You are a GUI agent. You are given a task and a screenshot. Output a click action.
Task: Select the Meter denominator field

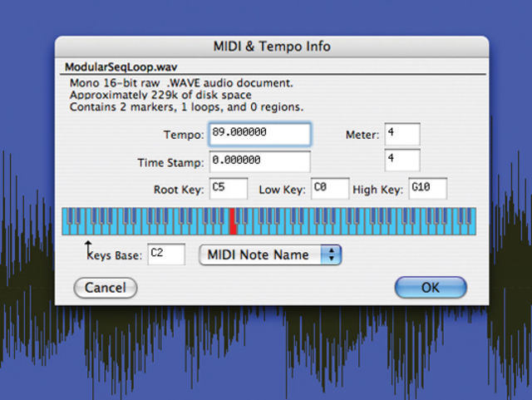pos(402,160)
